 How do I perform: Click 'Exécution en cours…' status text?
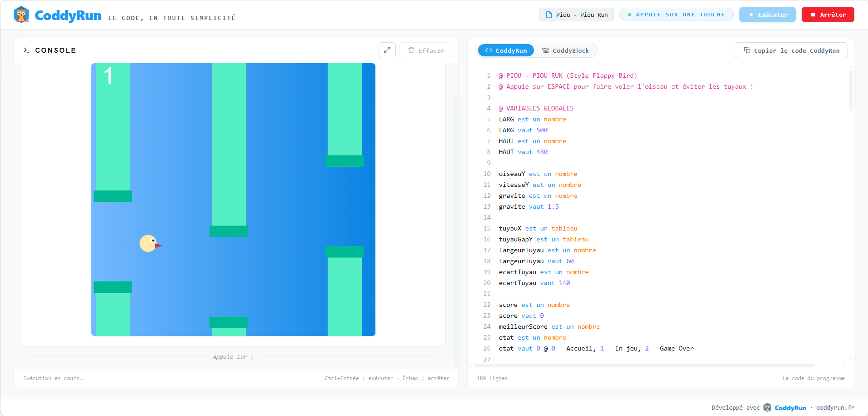53,378
